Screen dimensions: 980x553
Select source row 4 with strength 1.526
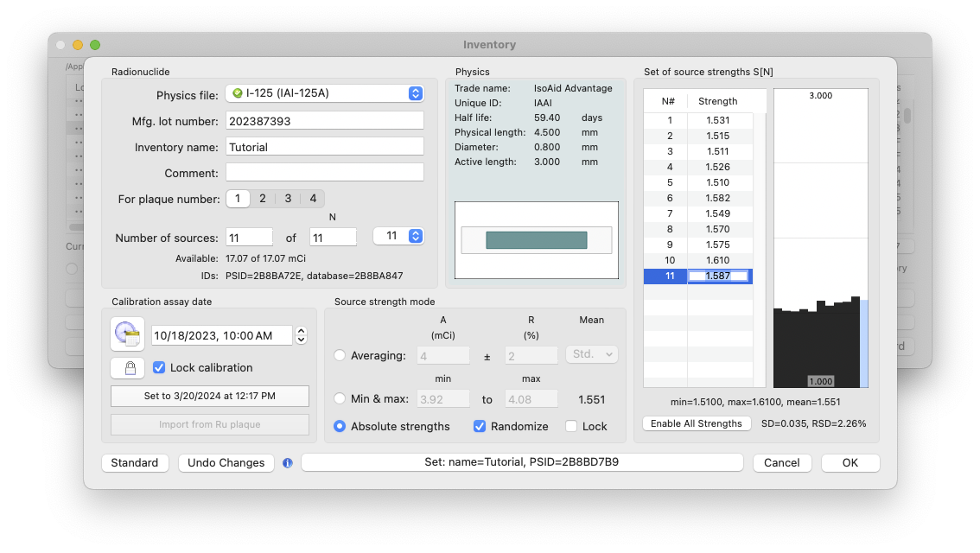click(x=698, y=167)
